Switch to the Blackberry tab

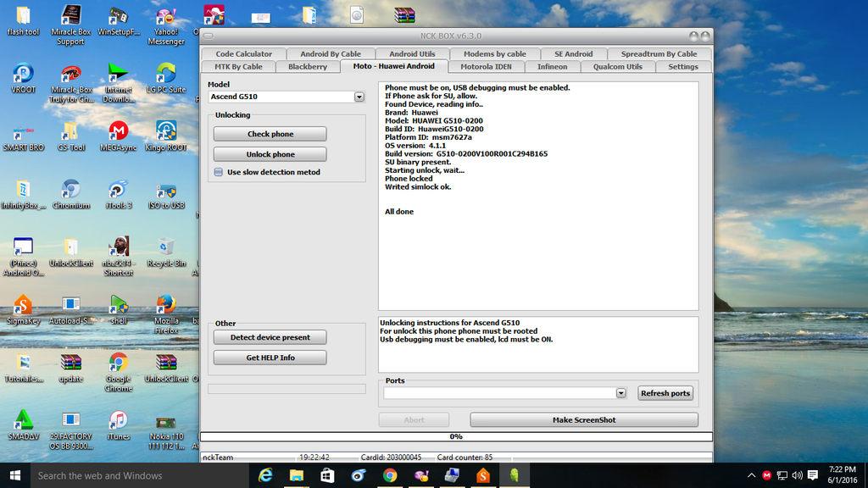tap(307, 66)
